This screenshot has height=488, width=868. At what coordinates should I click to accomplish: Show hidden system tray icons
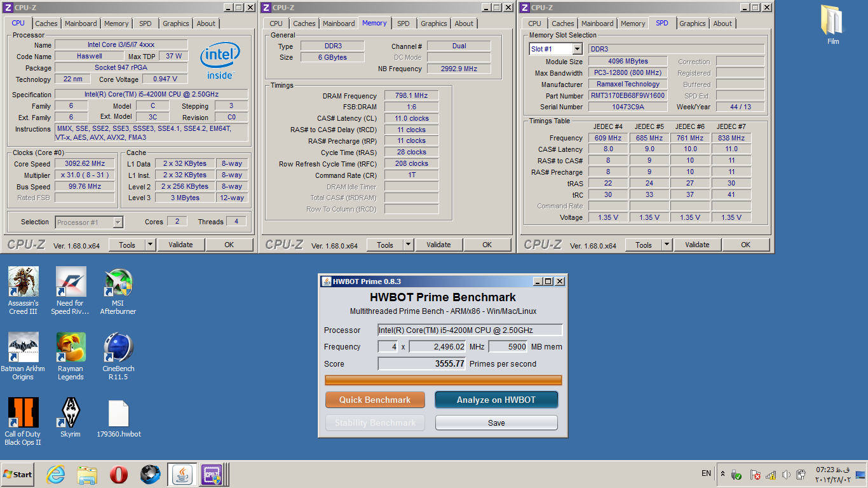pyautogui.click(x=722, y=474)
